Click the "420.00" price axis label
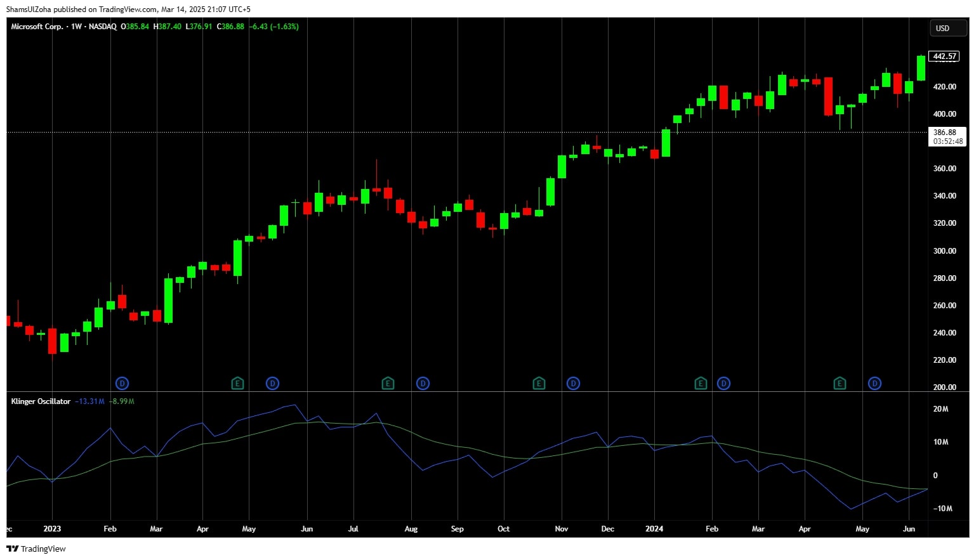The height and width of the screenshot is (560, 976). [944, 87]
